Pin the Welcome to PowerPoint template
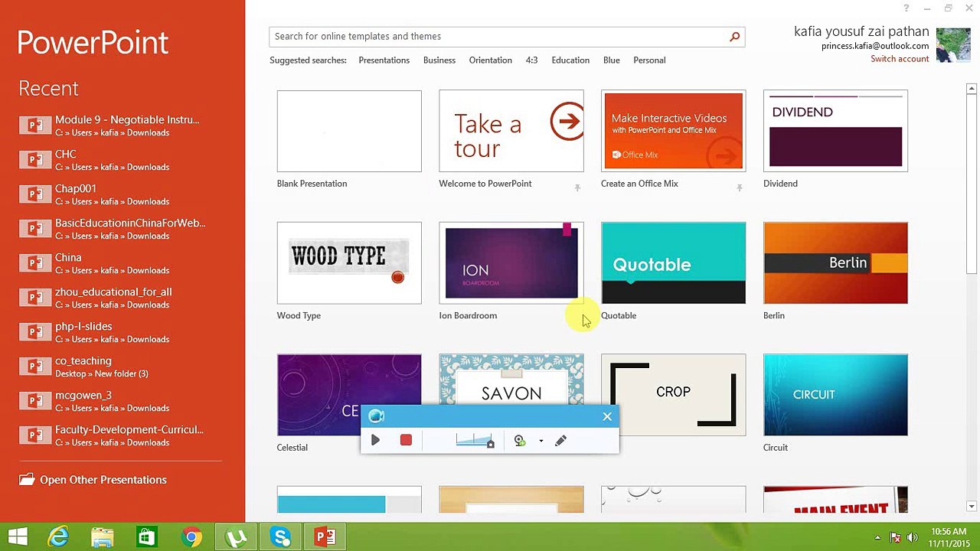Viewport: 980px width, 551px height. (x=577, y=187)
